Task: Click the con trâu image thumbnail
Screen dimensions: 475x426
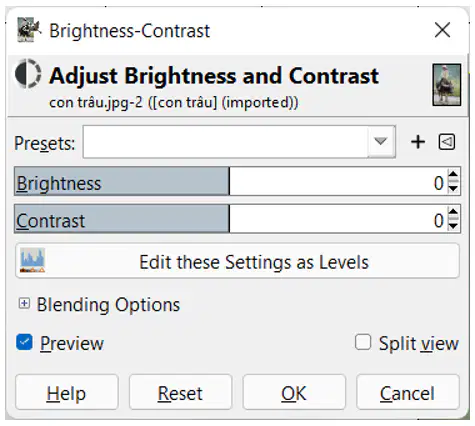Action: click(447, 85)
